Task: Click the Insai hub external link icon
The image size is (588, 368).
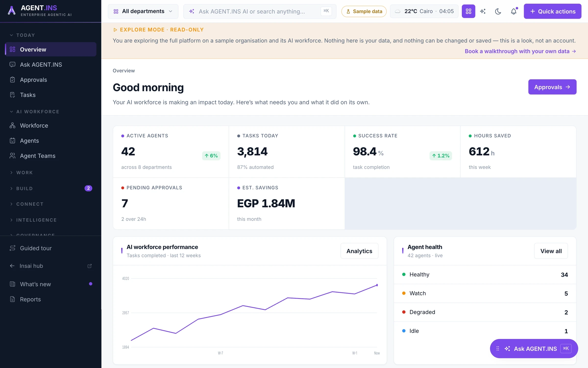Action: pos(90,266)
